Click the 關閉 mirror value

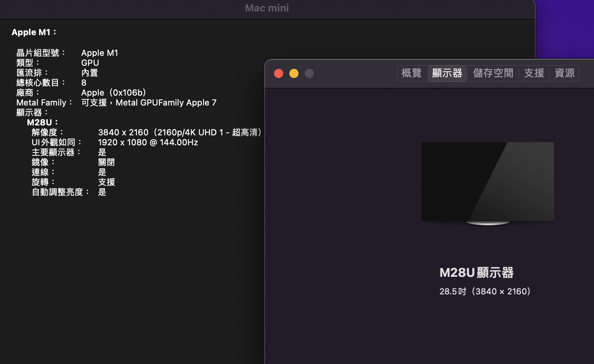[106, 162]
